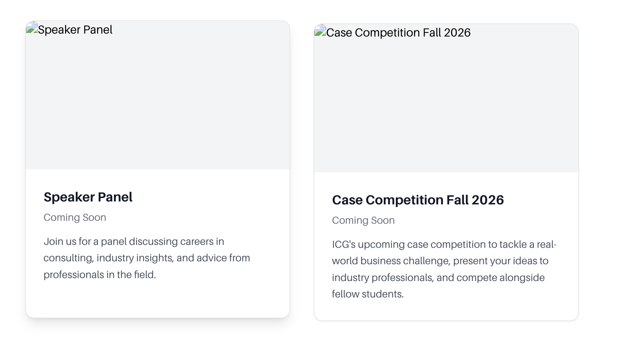Click the 'Join us for a panel' description line
Image resolution: width=644 pixels, height=346 pixels.
(x=134, y=242)
